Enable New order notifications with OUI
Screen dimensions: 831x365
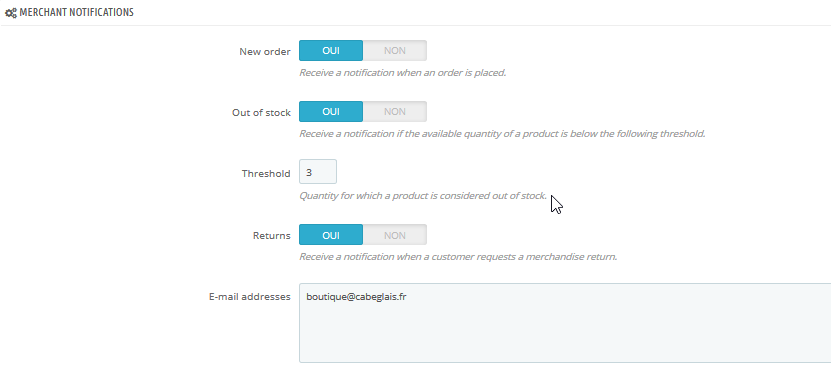pyautogui.click(x=331, y=51)
